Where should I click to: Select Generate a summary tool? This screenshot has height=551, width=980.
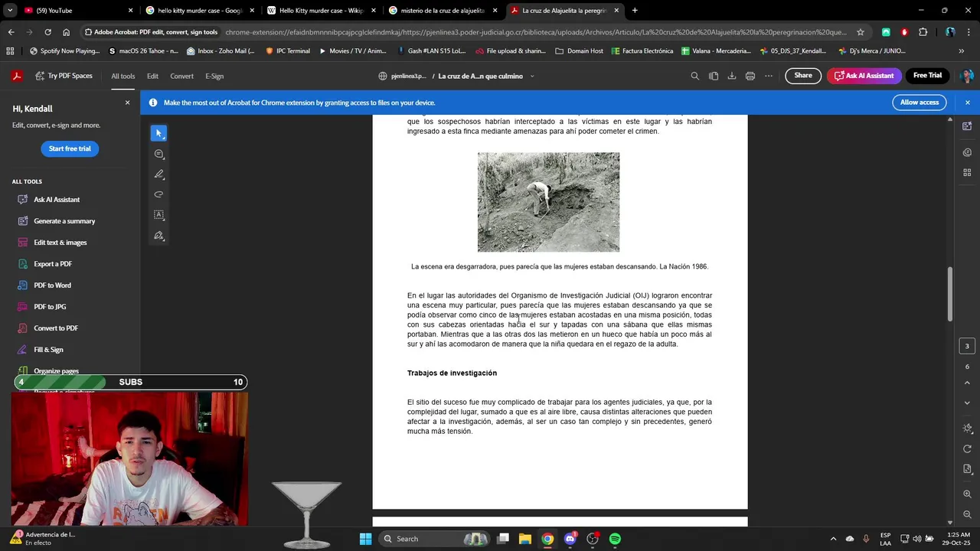[x=64, y=221]
